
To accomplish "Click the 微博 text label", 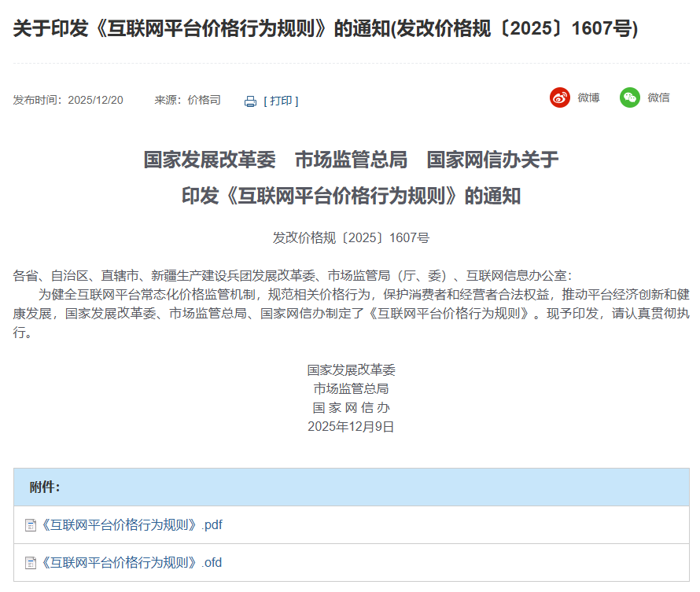I will point(588,97).
